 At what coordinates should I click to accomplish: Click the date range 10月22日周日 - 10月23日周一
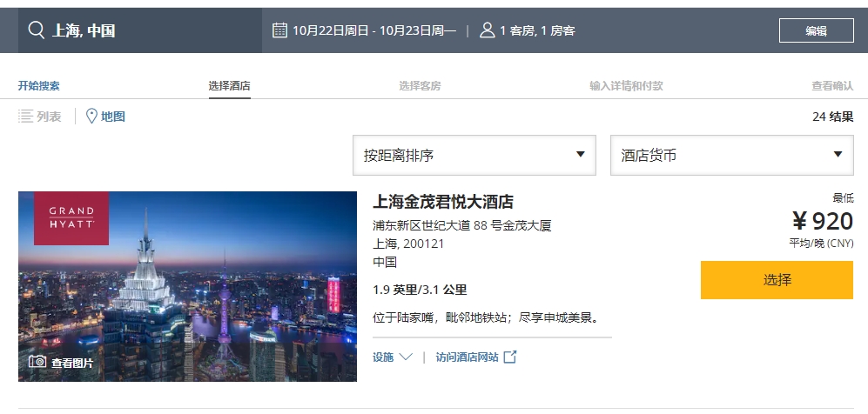374,30
